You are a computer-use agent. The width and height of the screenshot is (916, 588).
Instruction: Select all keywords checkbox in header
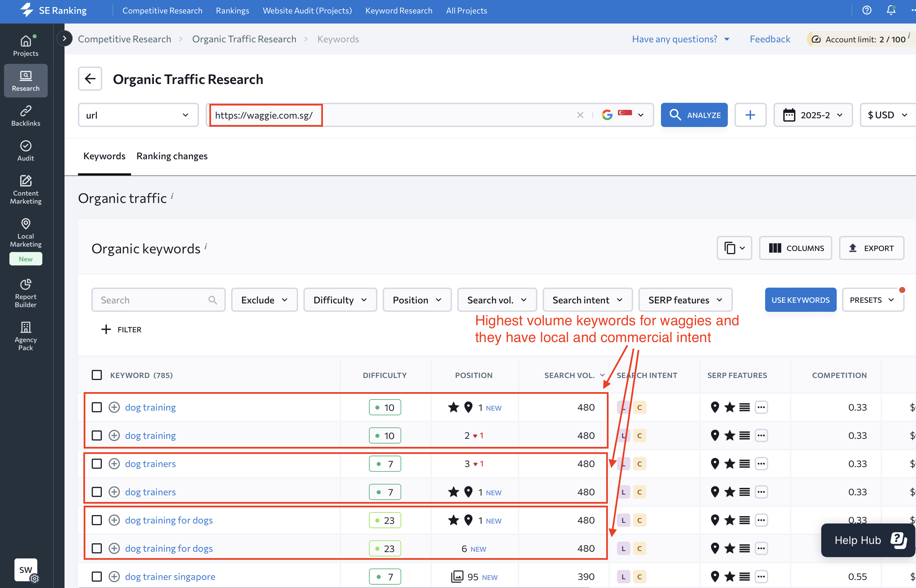96,375
